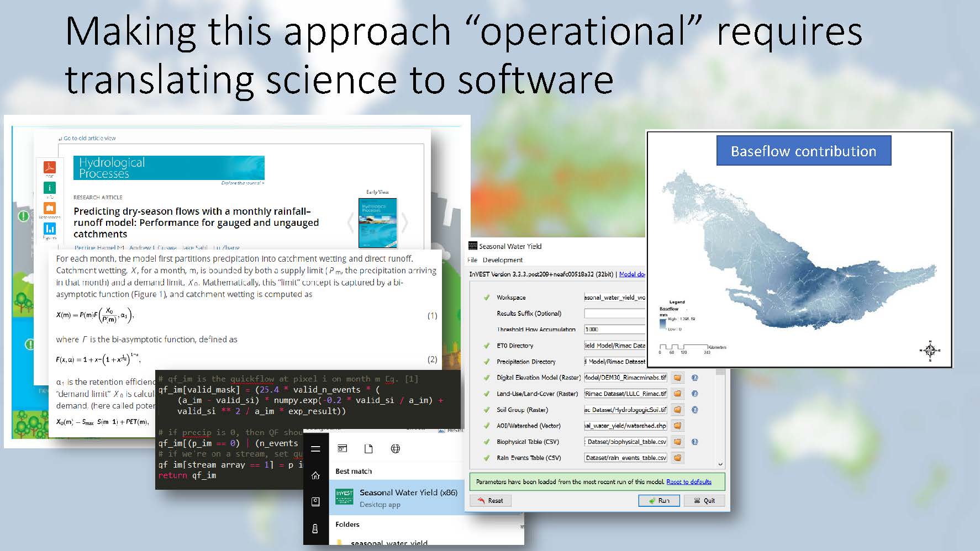Image resolution: width=980 pixels, height=551 pixels.
Task: Open the orange References icon in article sidebar
Action: click(x=50, y=208)
